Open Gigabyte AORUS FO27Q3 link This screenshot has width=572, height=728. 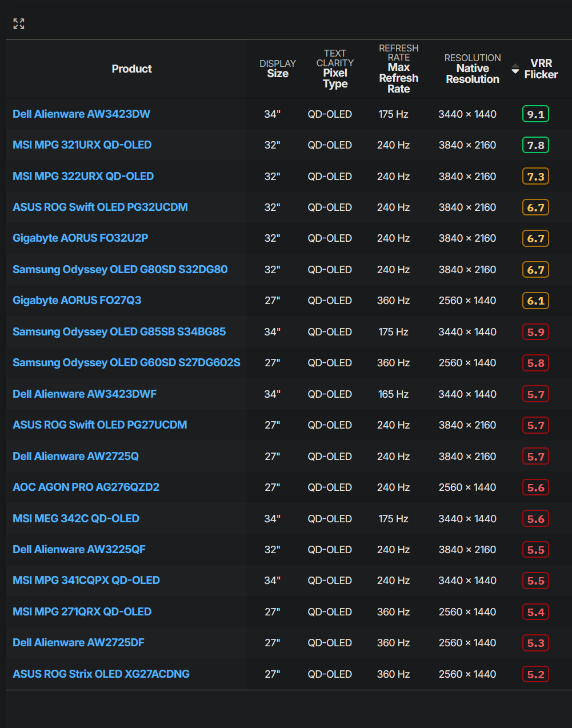[x=77, y=301]
